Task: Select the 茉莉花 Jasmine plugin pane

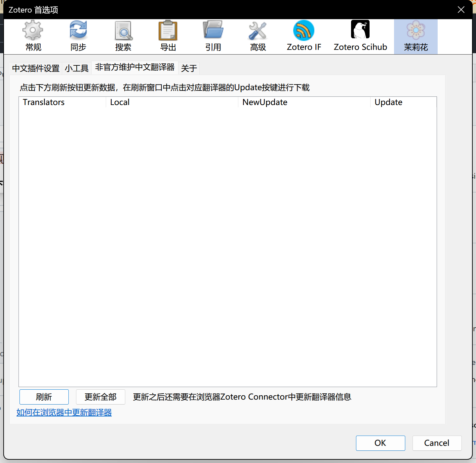Action: 416,36
